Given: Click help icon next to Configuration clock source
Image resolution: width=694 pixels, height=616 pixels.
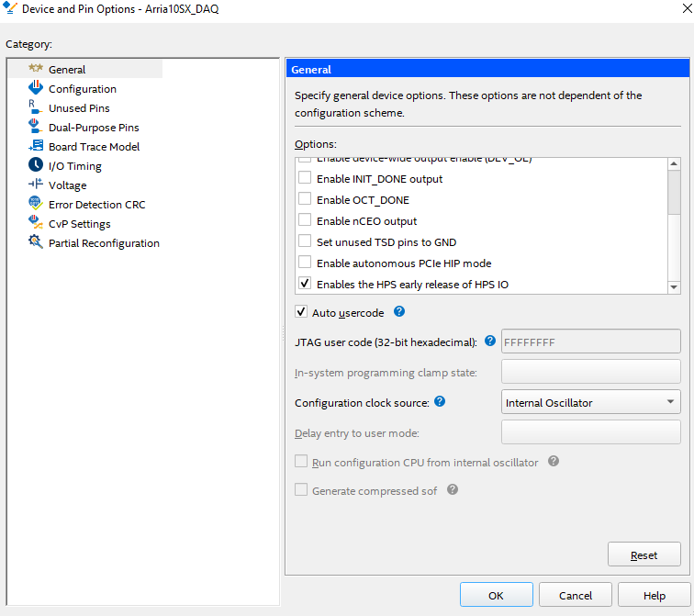Looking at the screenshot, I should (440, 402).
